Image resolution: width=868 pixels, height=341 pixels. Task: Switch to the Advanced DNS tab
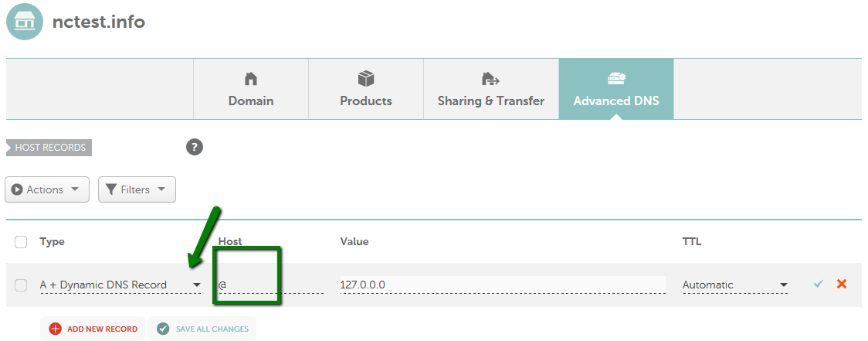[x=616, y=89]
